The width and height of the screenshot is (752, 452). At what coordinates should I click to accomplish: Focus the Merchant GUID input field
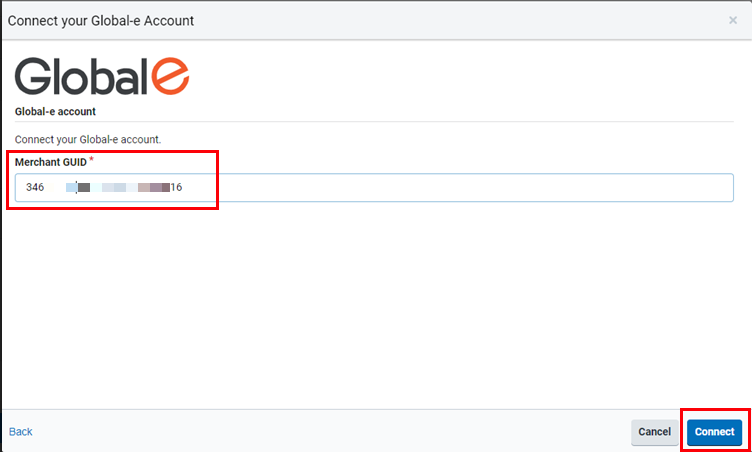374,188
